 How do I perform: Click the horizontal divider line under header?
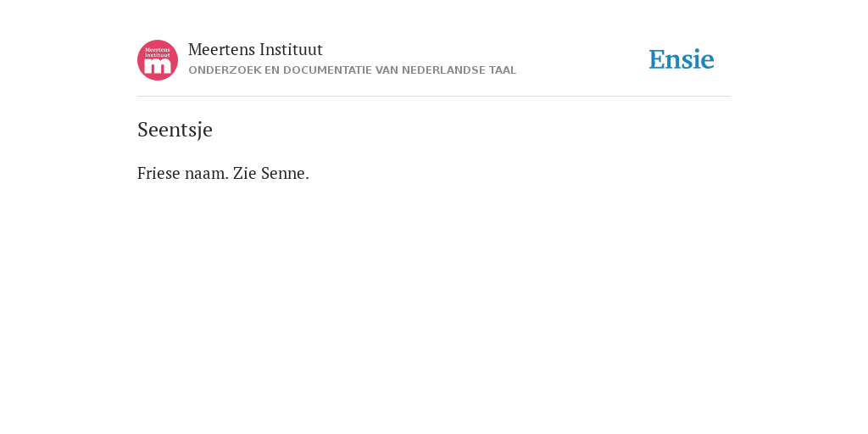click(434, 97)
